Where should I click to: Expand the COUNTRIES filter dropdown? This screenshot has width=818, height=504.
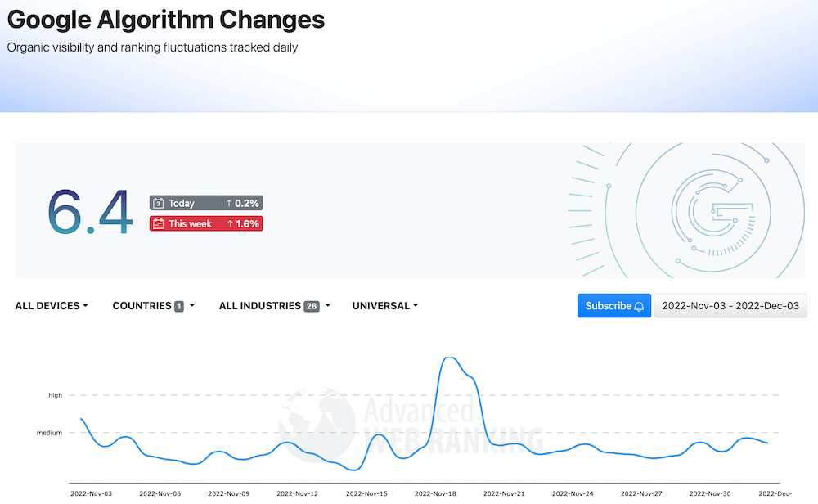tap(152, 305)
